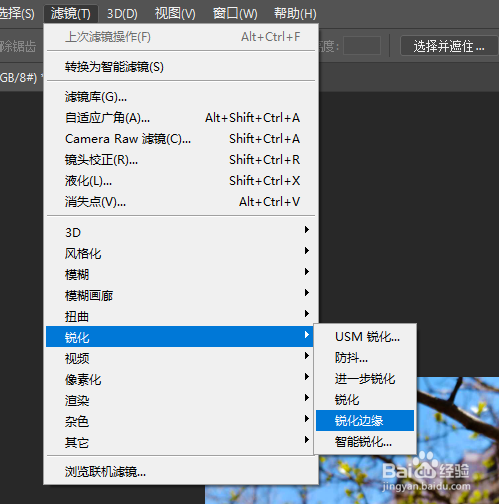Image resolution: width=499 pixels, height=504 pixels.
Task: Expand the 其它 submenu
Action: coord(180,442)
